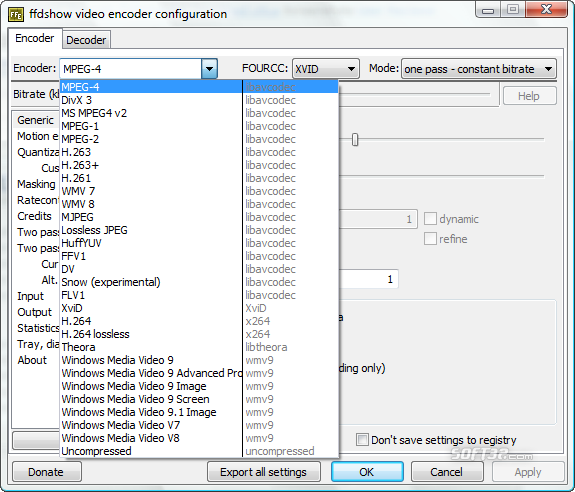Viewport: 575px width, 492px height.
Task: Click the upper slider thumb
Action: click(x=355, y=140)
